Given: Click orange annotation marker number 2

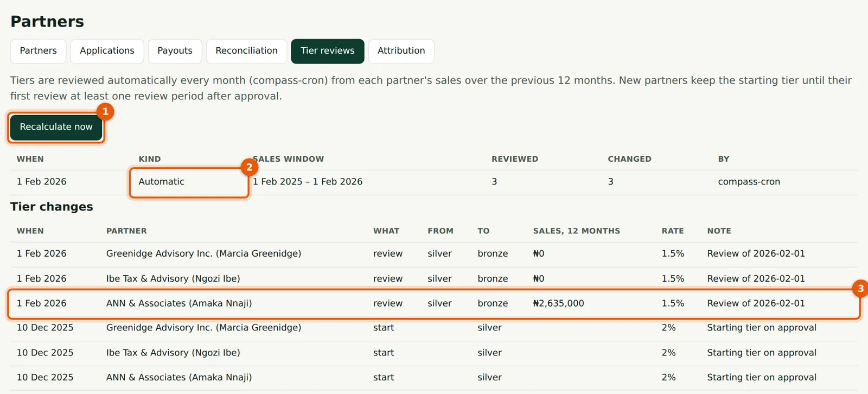Looking at the screenshot, I should pyautogui.click(x=249, y=167).
